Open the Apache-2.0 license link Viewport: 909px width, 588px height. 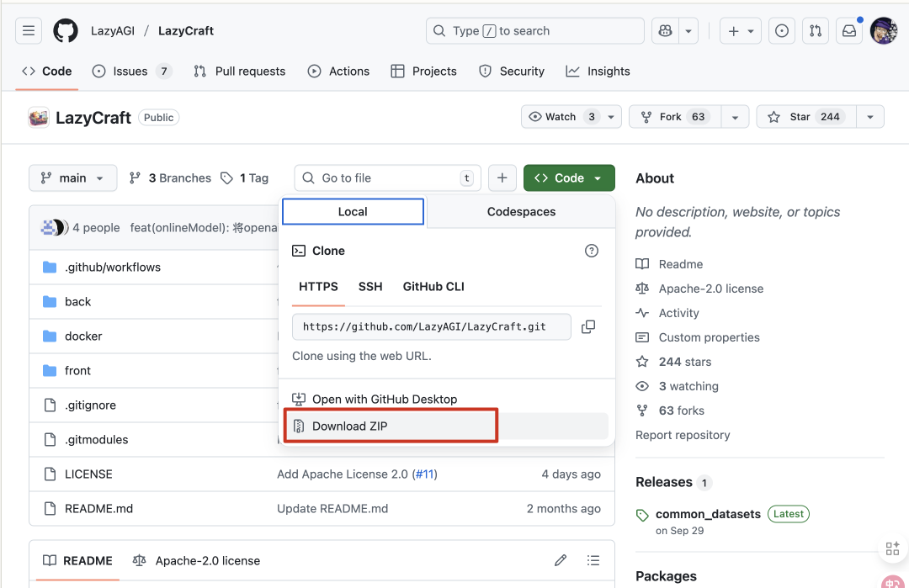tap(710, 289)
